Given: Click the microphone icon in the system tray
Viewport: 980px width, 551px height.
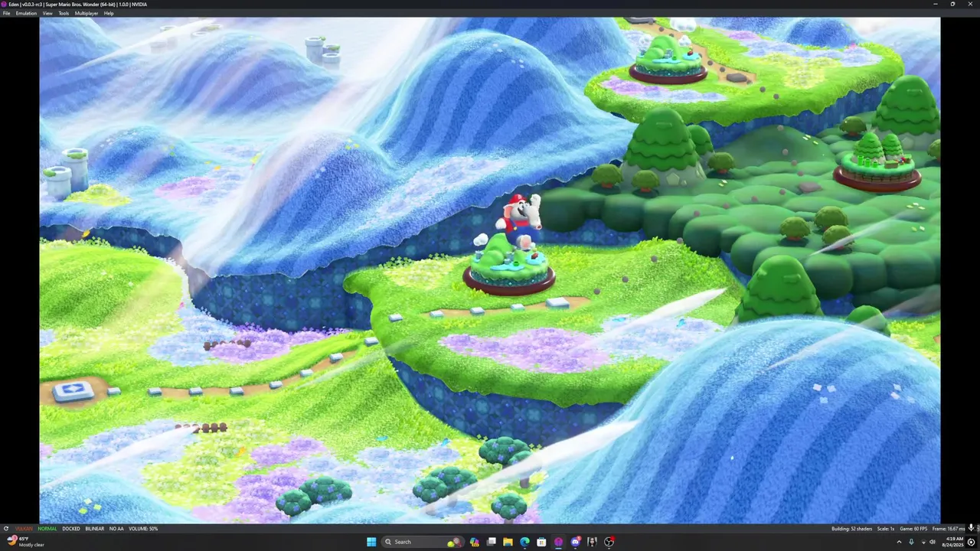Looking at the screenshot, I should pos(911,542).
